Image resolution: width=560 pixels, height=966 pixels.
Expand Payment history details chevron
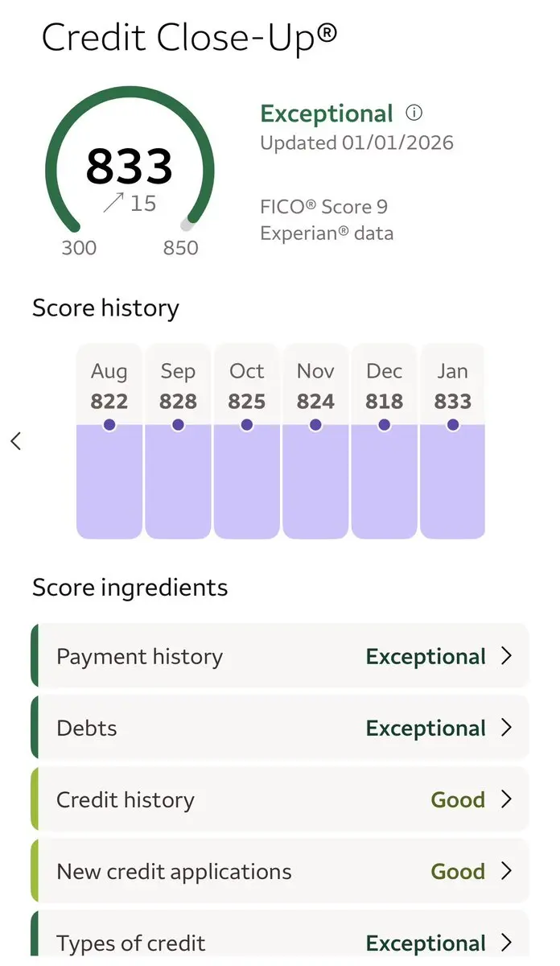506,656
